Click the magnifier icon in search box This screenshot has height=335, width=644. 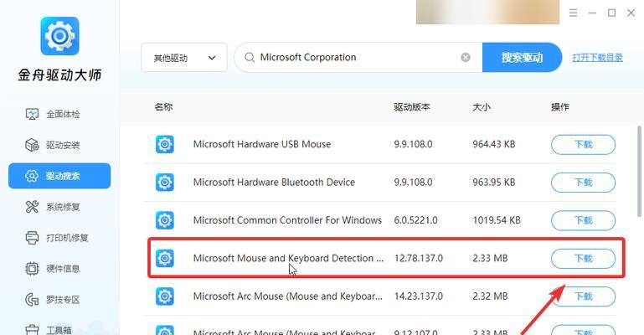coord(250,58)
